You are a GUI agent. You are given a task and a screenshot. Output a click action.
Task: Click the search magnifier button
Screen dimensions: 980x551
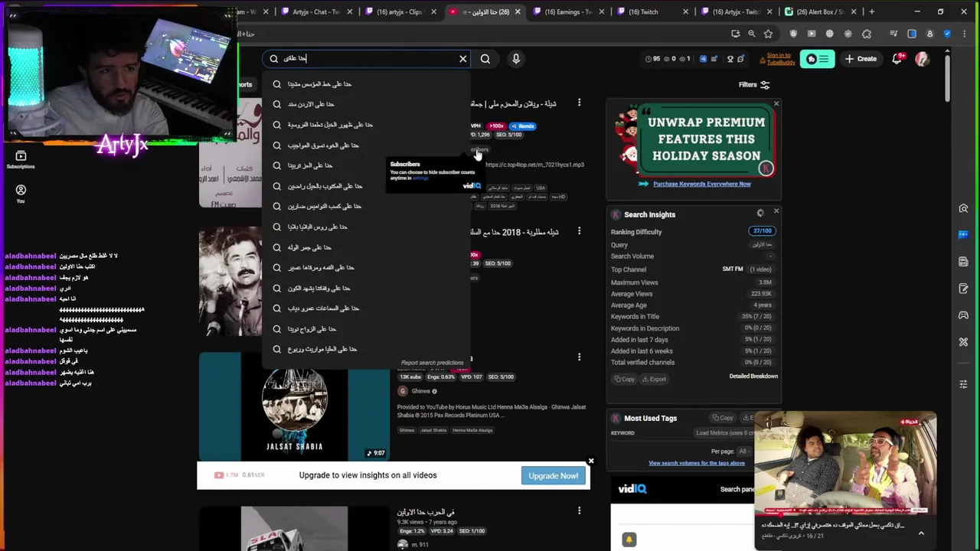coord(485,59)
